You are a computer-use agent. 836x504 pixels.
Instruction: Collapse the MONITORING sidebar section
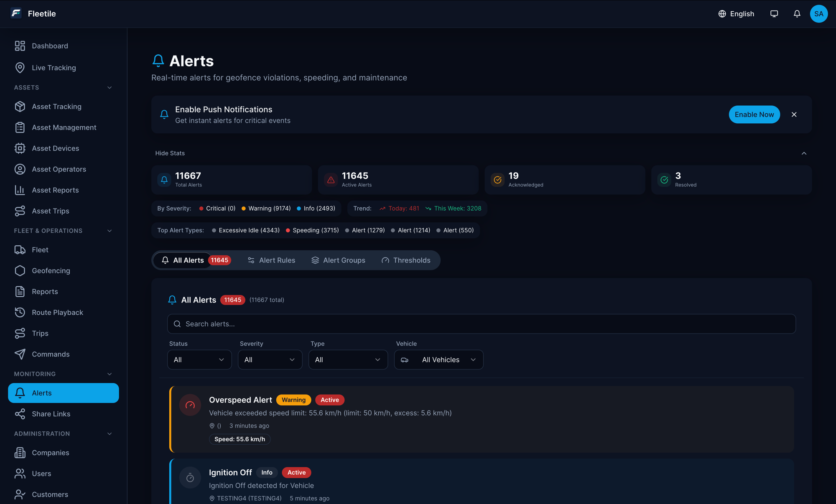click(x=110, y=374)
